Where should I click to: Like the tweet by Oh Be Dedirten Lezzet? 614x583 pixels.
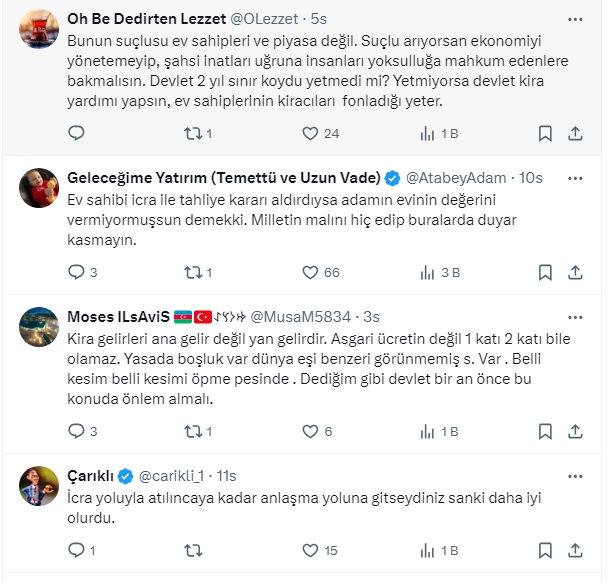[309, 133]
